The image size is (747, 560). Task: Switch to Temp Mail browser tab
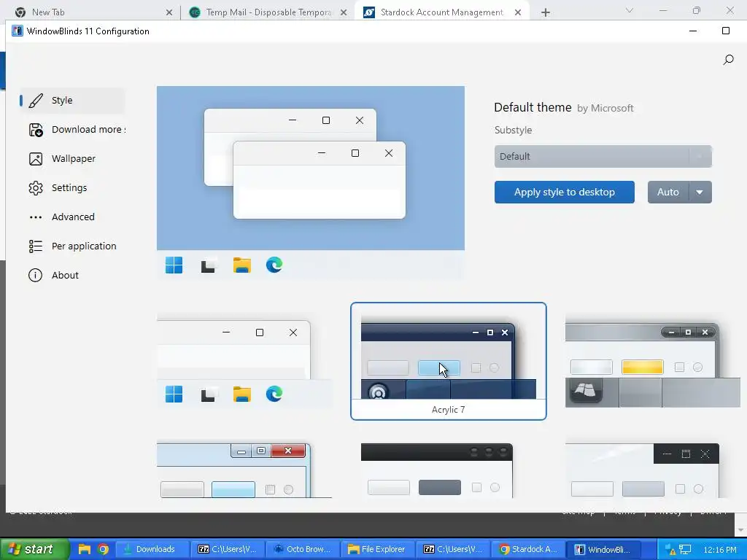click(268, 12)
